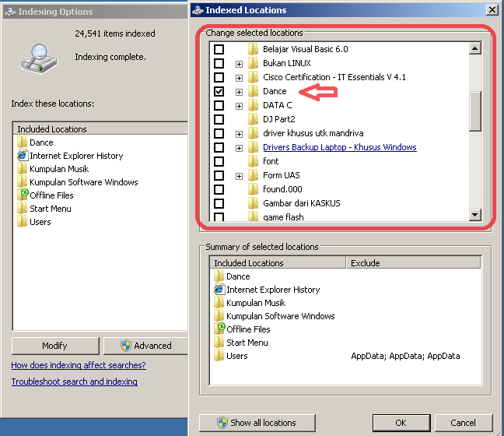Click Belajar Visual Basic 6.0 folder icon

click(x=254, y=49)
